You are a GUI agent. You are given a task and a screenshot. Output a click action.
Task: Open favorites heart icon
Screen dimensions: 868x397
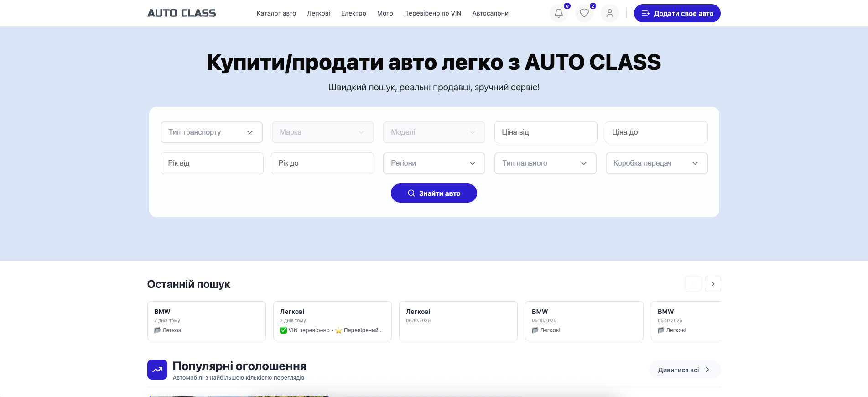tap(584, 13)
